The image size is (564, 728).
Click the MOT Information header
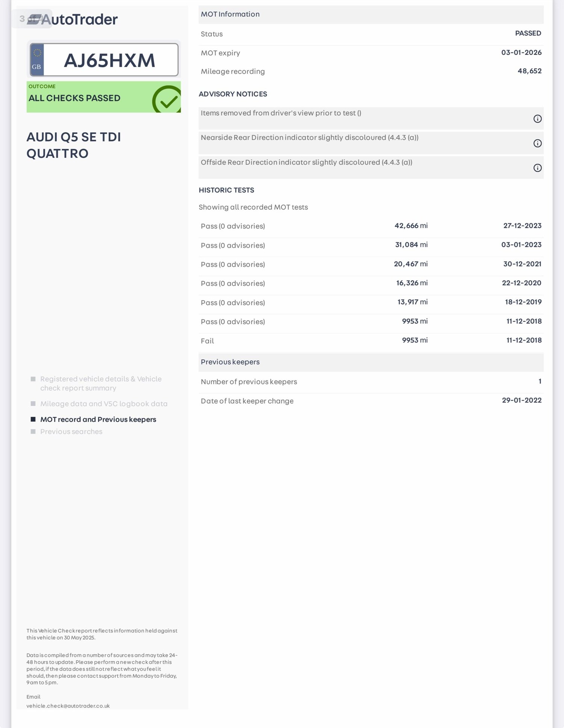pos(371,14)
